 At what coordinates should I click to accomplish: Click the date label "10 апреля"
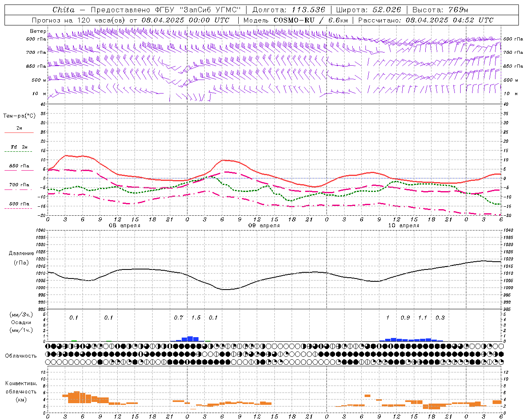point(404,226)
